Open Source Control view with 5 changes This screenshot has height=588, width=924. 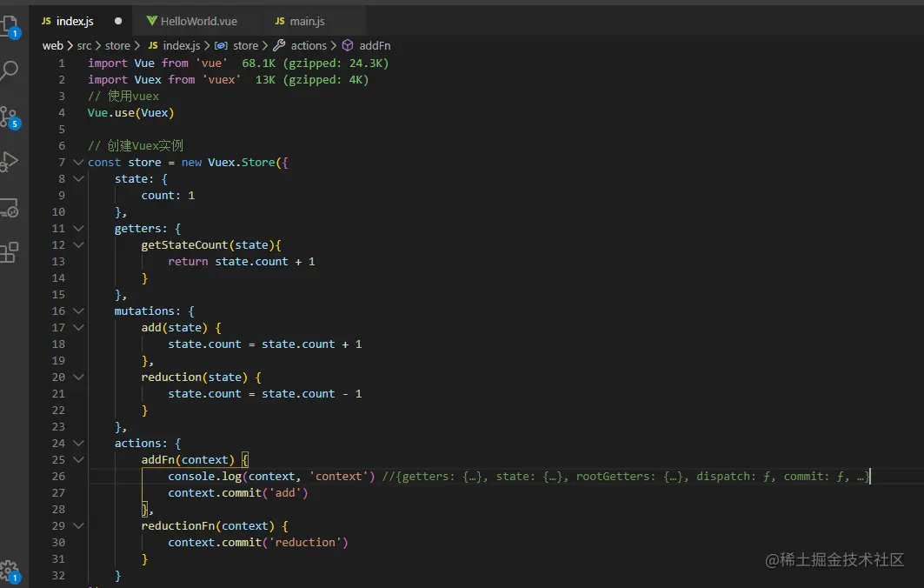(x=10, y=117)
